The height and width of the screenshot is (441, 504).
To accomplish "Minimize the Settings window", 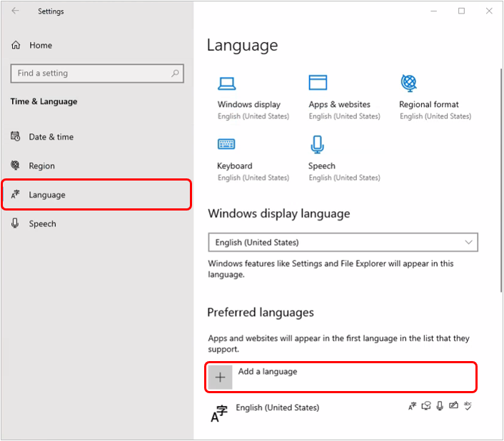I will (433, 11).
